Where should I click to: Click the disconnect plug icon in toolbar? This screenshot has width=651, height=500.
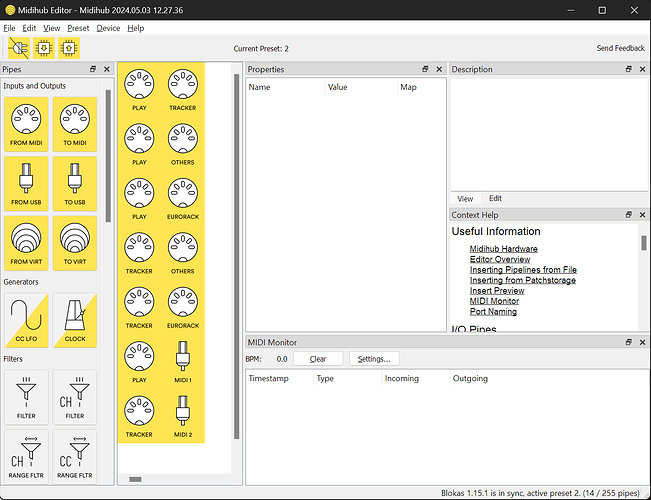point(19,48)
